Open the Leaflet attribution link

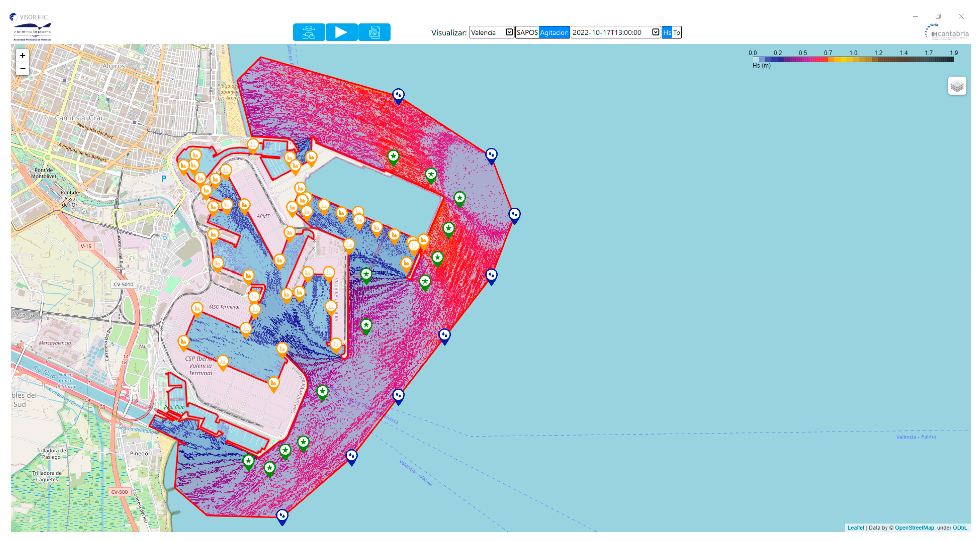[x=855, y=528]
